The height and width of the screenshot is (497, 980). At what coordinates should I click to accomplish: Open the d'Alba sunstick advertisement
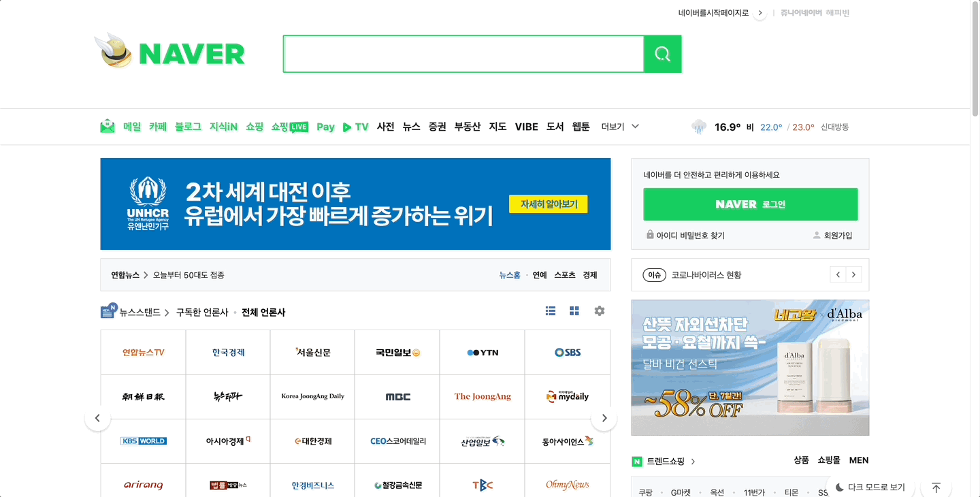tap(750, 368)
